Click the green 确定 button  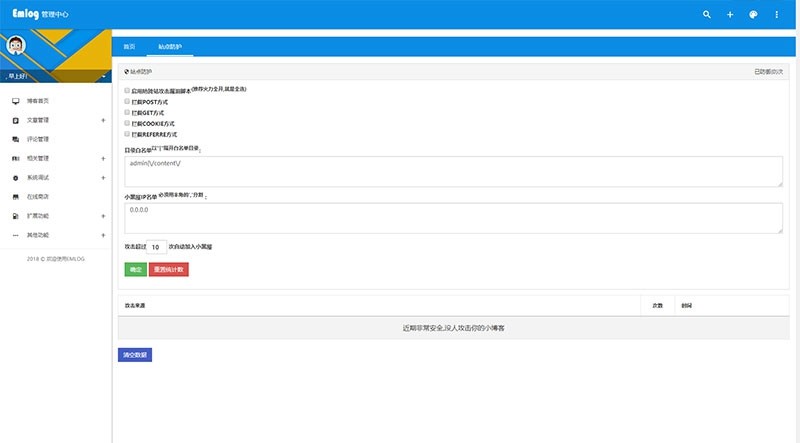134,269
